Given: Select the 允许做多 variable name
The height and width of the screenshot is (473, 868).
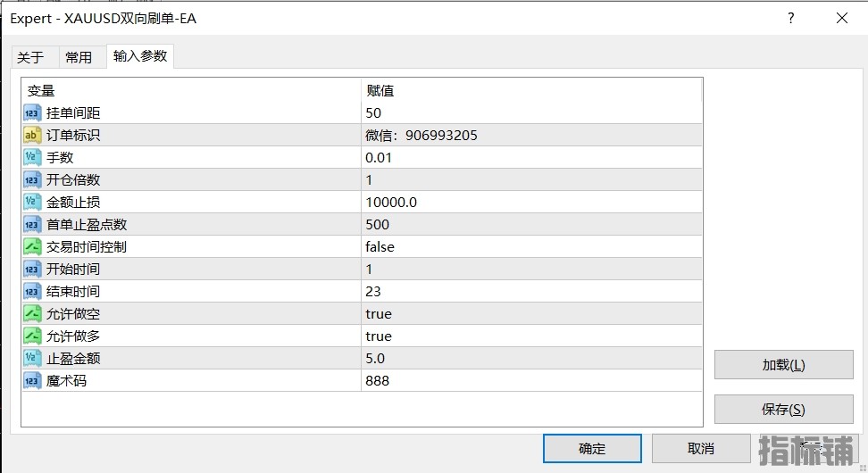Looking at the screenshot, I should click(73, 336).
